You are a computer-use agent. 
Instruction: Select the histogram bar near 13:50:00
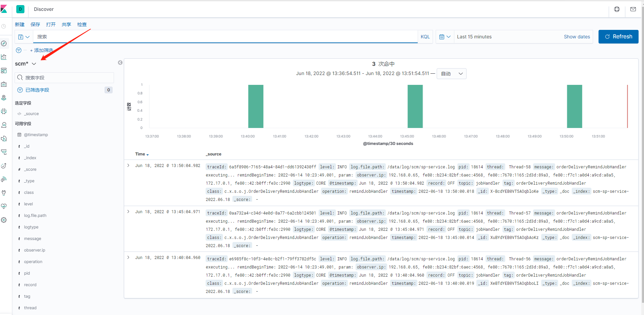[x=574, y=106]
